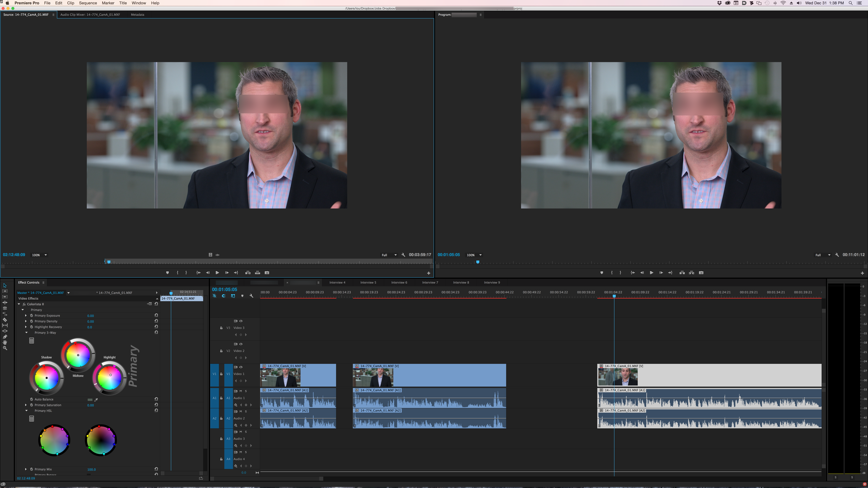Select the Slip tool
The image size is (868, 488).
(5, 325)
